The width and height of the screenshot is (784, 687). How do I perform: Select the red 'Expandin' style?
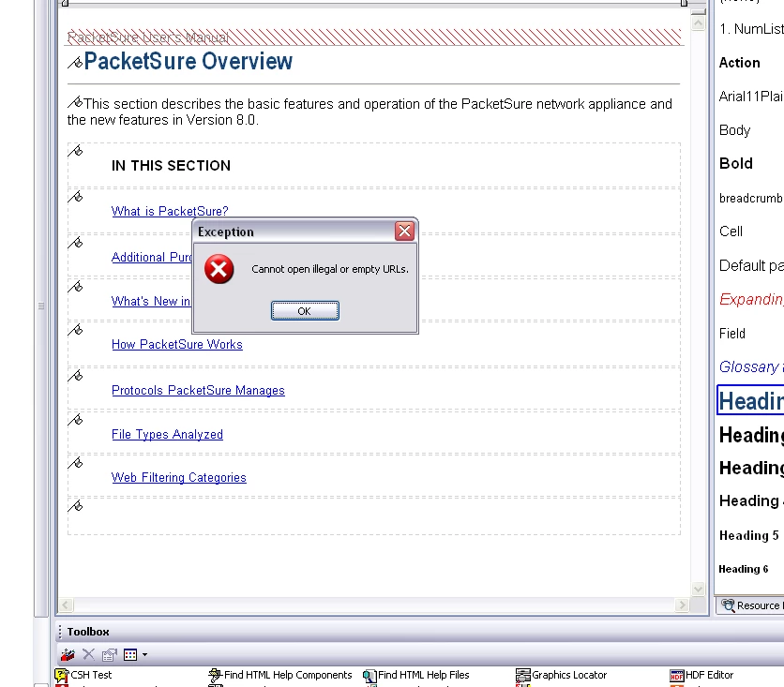pos(751,299)
